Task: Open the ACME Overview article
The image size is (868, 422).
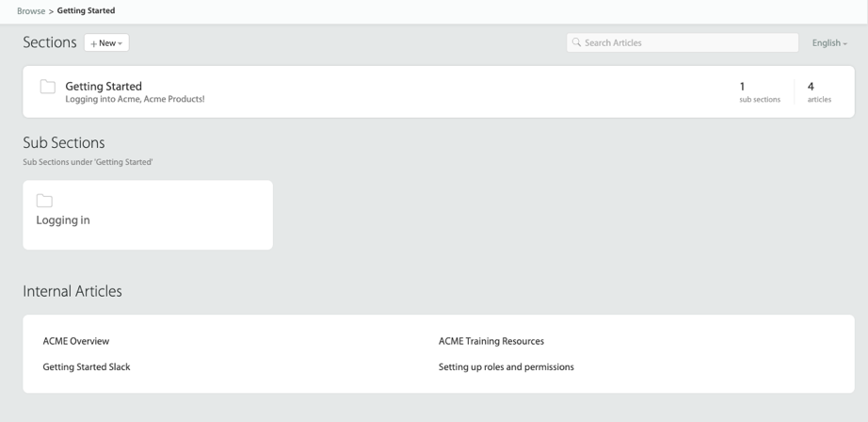Action: (x=76, y=341)
